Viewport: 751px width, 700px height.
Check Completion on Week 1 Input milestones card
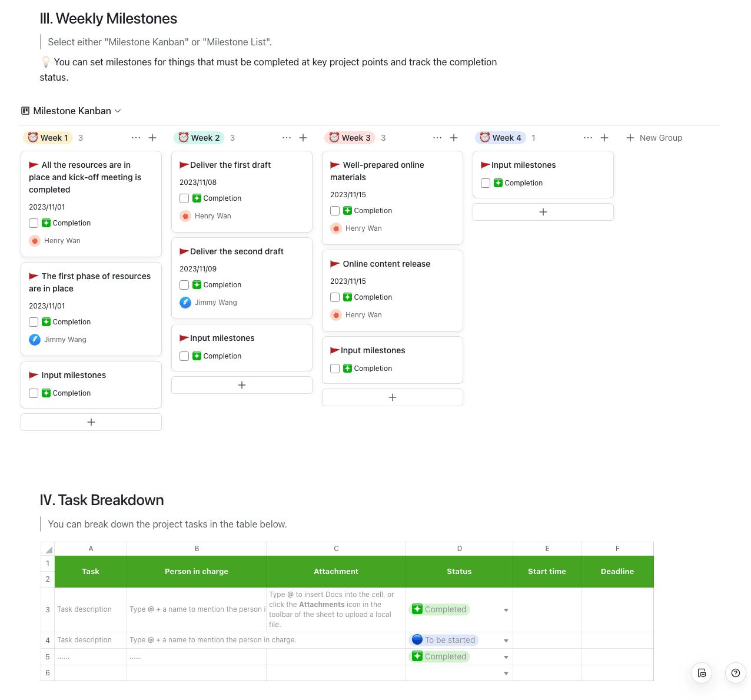tap(34, 393)
